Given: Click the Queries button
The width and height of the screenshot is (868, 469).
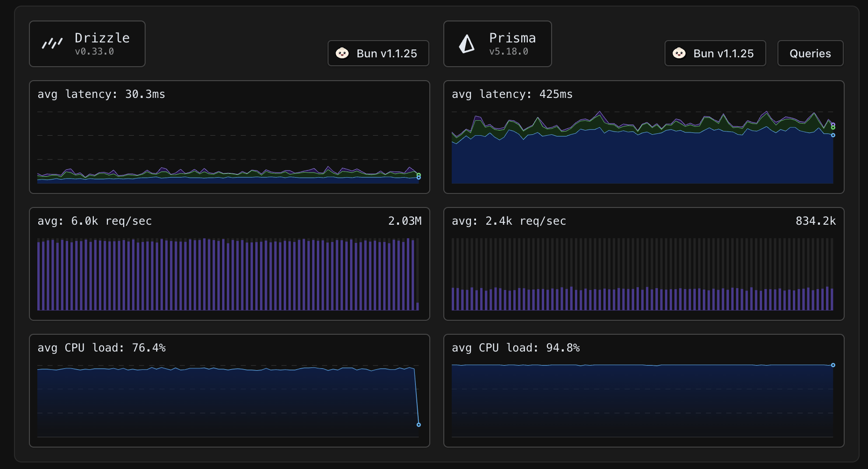Looking at the screenshot, I should tap(811, 53).
